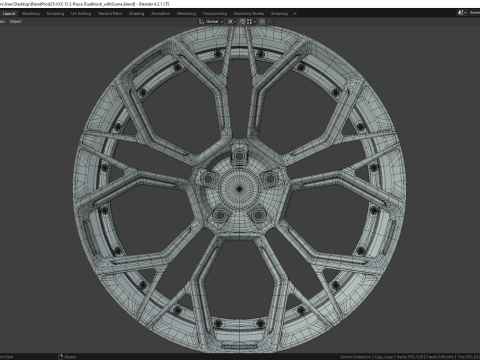Open Proportional Editing Falloff curve menu
This screenshot has height=360, width=480.
pyautogui.click(x=271, y=22)
